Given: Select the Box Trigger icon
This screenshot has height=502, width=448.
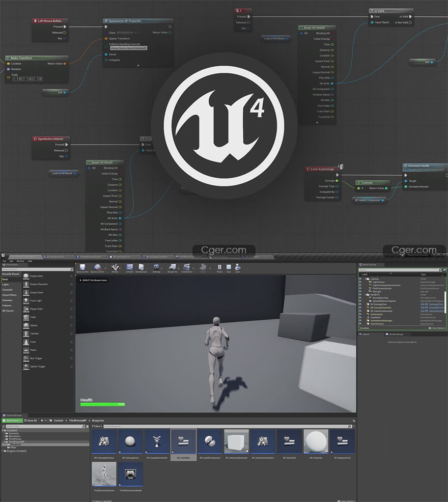Looking at the screenshot, I should [x=26, y=358].
